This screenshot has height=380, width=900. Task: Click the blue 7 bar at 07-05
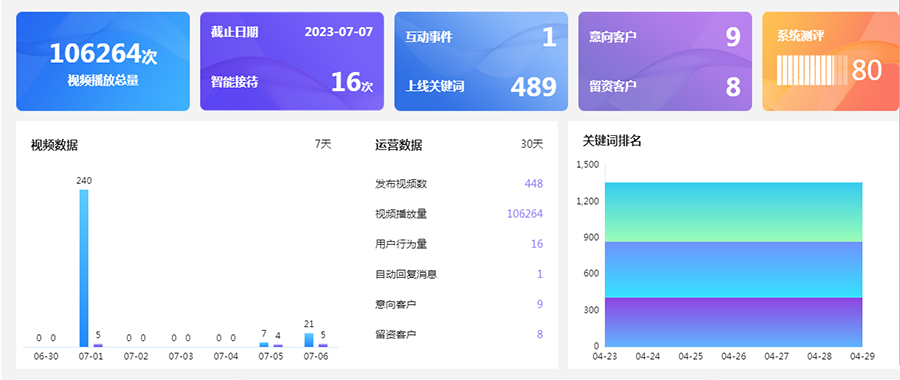pos(264,344)
